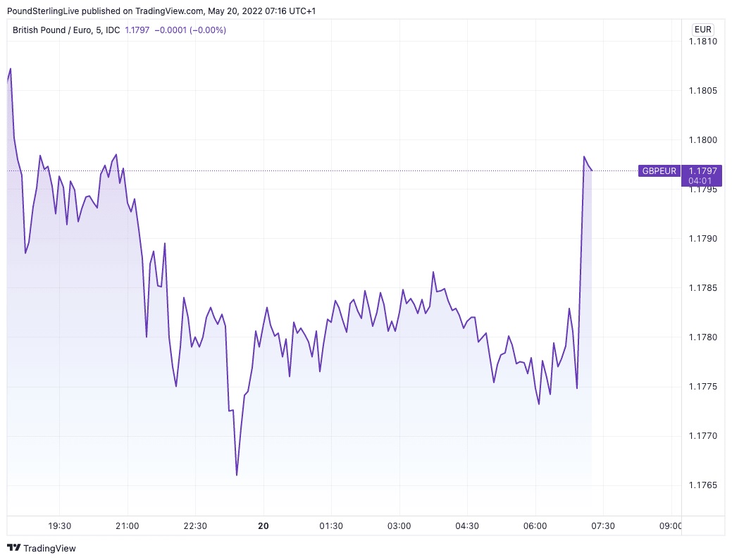This screenshot has width=732, height=560.
Task: Select the GBPEUR price label tag
Action: tap(659, 170)
